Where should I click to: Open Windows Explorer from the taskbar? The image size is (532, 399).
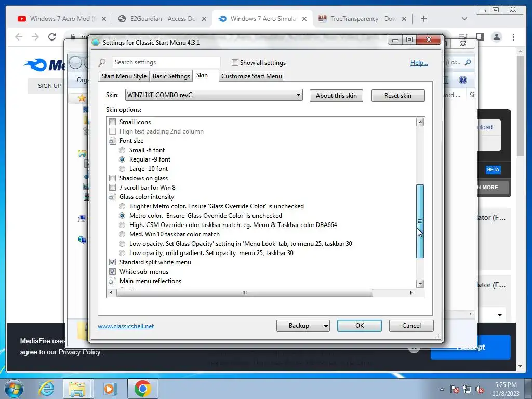click(x=77, y=389)
